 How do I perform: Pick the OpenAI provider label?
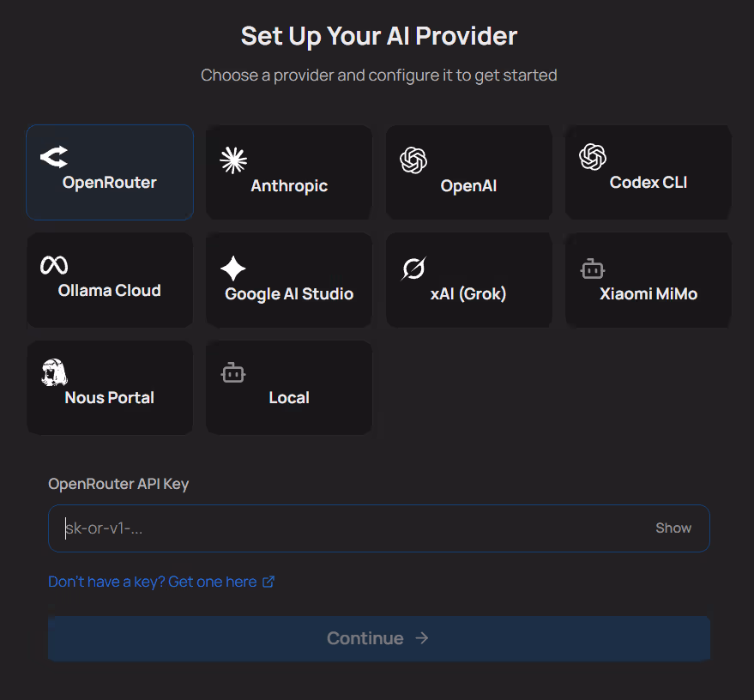[468, 186]
